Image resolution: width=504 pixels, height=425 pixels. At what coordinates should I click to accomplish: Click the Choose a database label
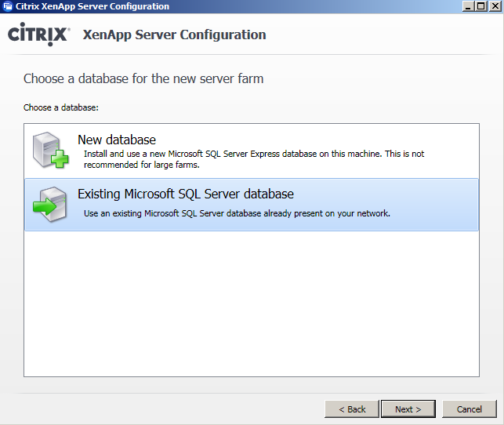coord(61,107)
